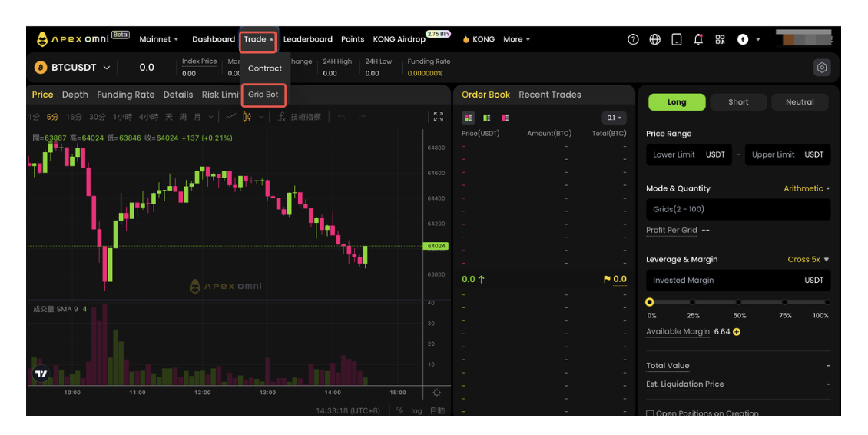Screen dimensions: 868x435
Task: Expand chart to fullscreen
Action: (439, 117)
